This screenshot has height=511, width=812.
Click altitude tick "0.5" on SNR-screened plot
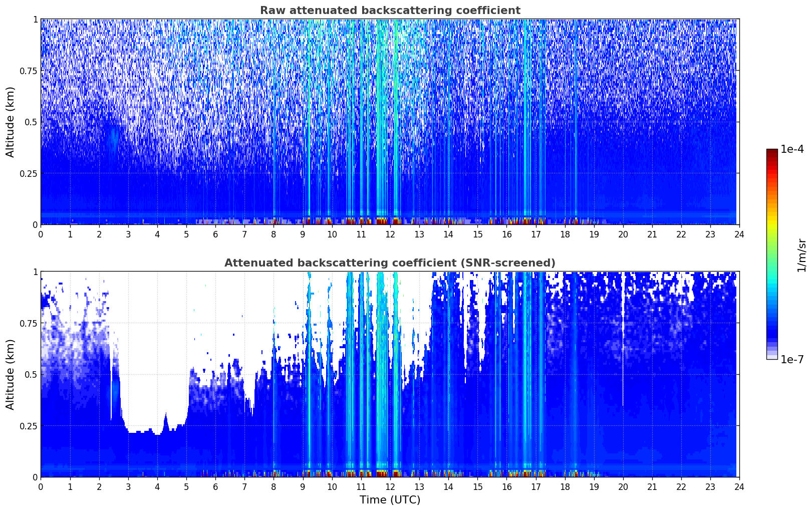pyautogui.click(x=31, y=374)
